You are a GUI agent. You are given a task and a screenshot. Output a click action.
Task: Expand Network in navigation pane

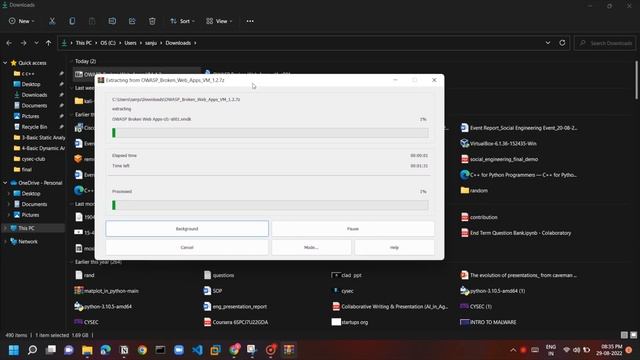(x=5, y=242)
